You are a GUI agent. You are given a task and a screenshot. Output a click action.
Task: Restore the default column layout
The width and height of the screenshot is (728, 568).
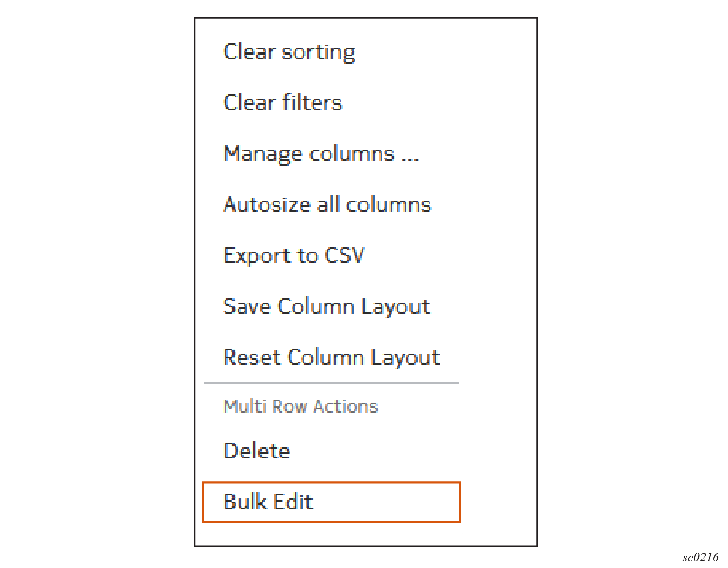click(x=331, y=358)
